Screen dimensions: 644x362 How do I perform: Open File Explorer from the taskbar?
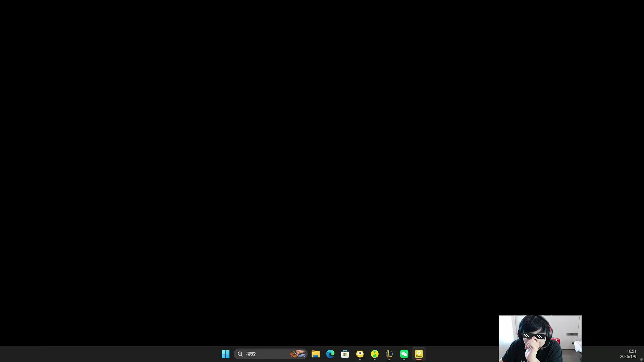315,354
